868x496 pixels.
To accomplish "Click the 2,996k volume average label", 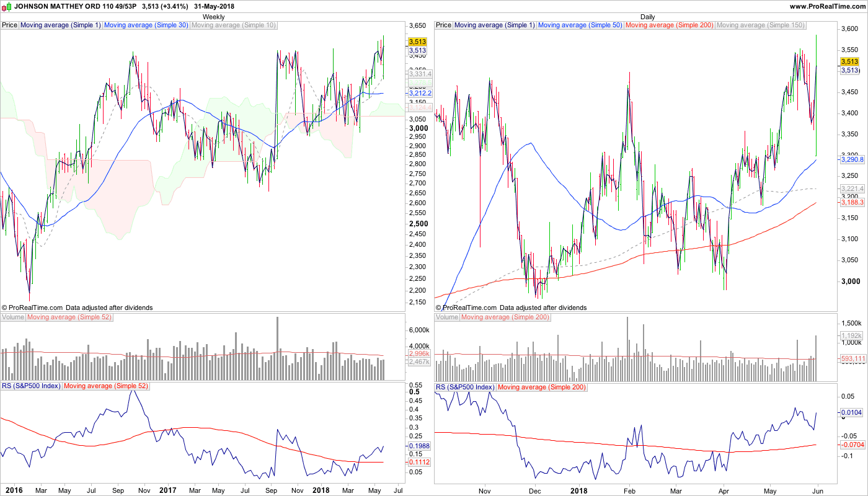I will [x=418, y=354].
